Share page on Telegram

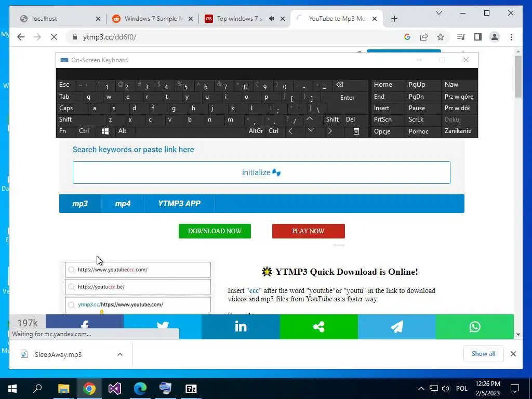pyautogui.click(x=396, y=327)
